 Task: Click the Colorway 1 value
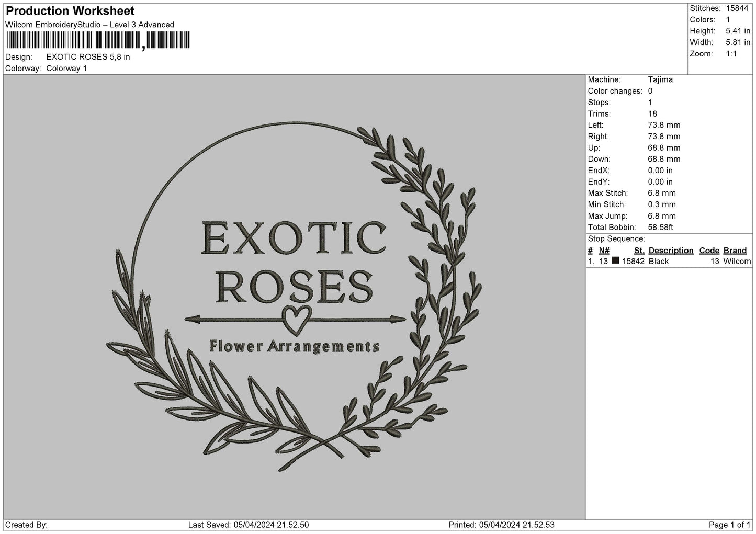click(x=67, y=69)
